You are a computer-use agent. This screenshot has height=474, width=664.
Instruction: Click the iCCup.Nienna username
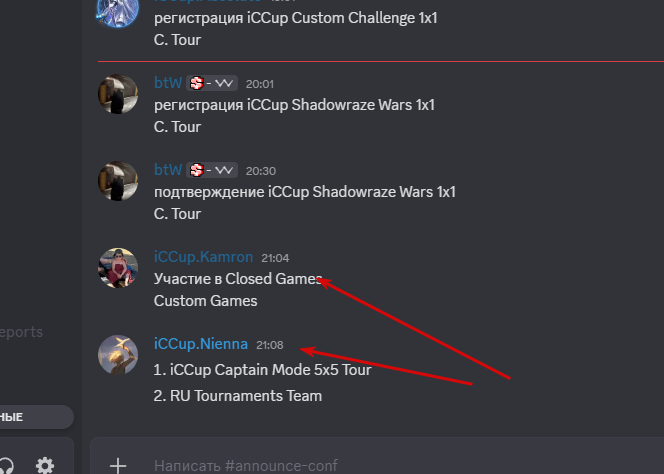click(201, 344)
